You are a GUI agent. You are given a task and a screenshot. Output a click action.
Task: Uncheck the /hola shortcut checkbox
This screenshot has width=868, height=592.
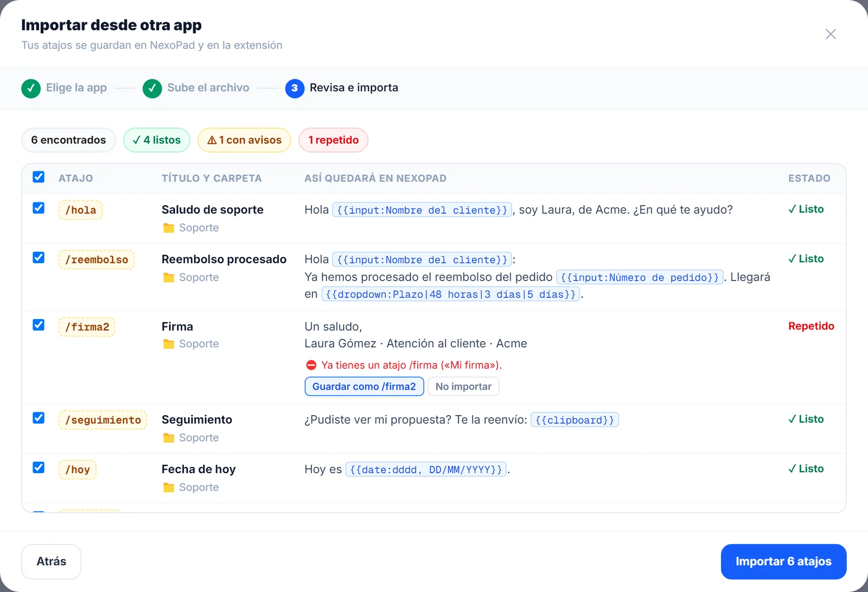click(39, 208)
